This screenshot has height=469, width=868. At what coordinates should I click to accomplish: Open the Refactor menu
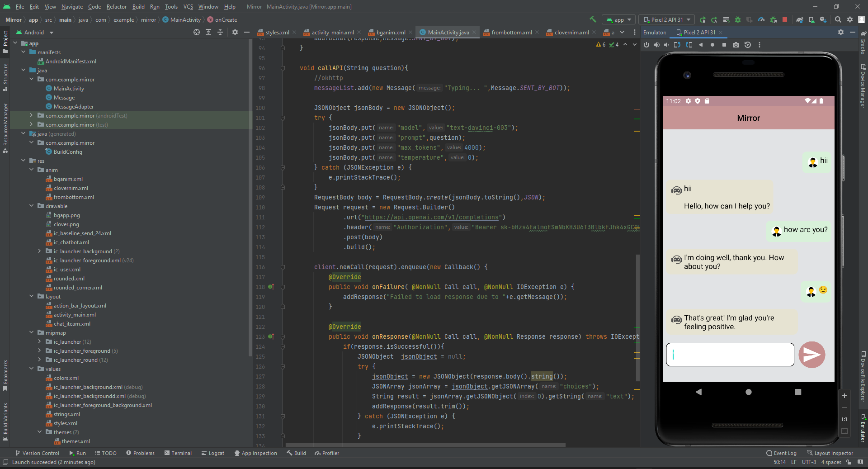pyautogui.click(x=116, y=7)
